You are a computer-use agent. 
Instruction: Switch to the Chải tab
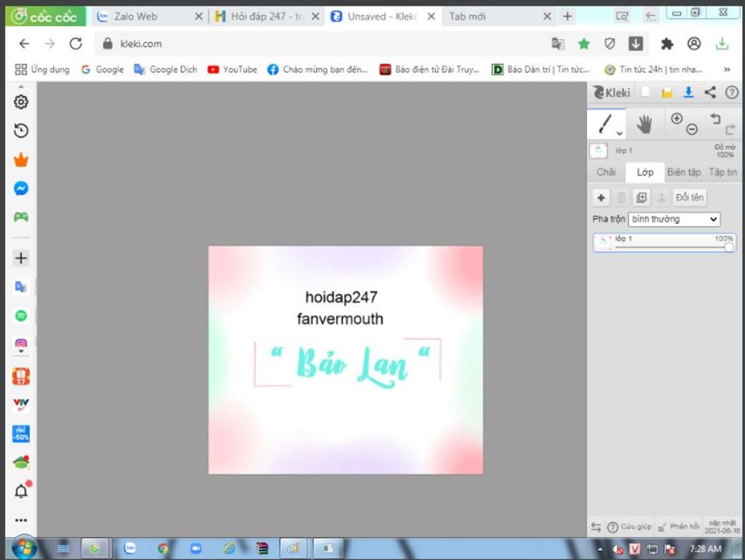[606, 172]
